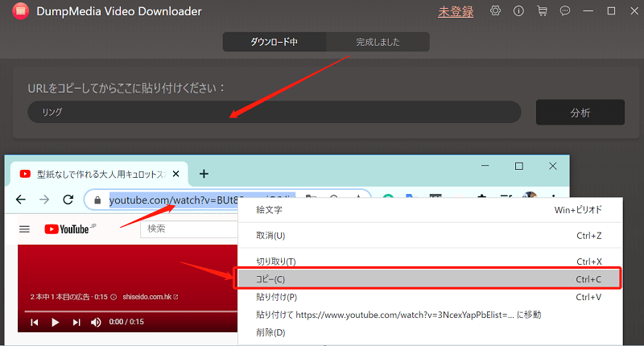Select 削除(D) from context menu
The height and width of the screenshot is (346, 644).
click(430, 332)
